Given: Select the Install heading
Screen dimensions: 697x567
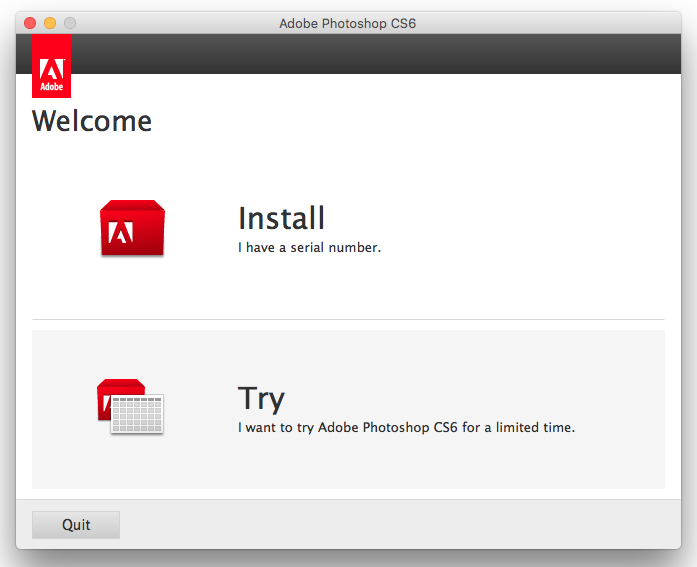Looking at the screenshot, I should 281,218.
